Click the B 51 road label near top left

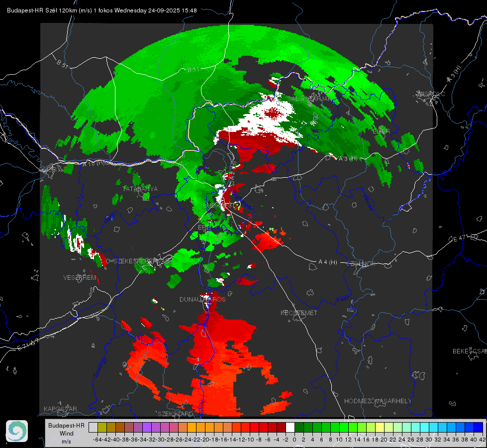(62, 63)
